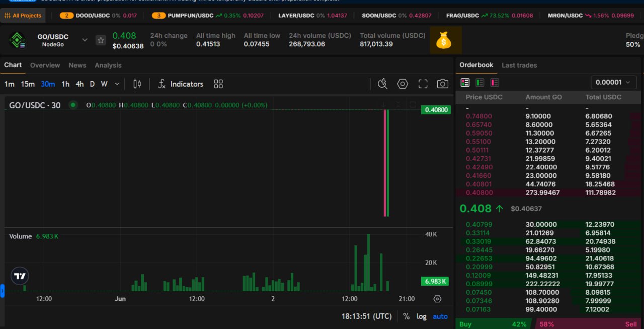Open chart settings hexagon icon

(x=403, y=84)
